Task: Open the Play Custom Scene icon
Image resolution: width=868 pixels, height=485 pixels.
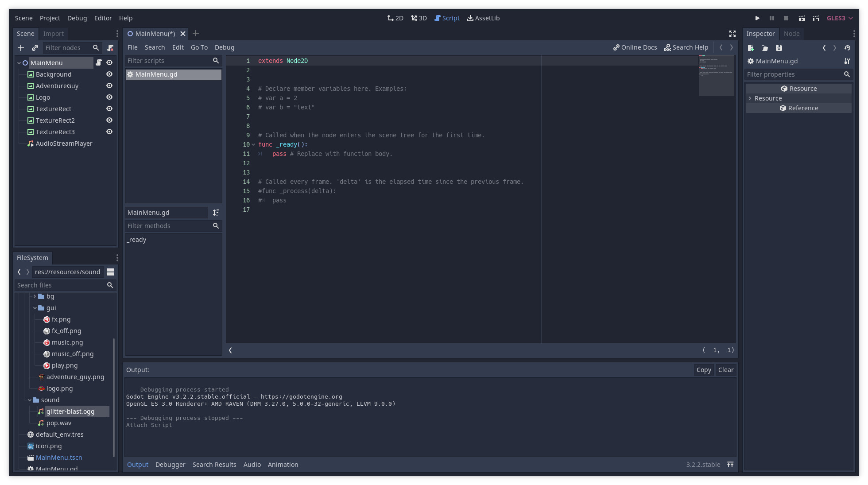Action: (816, 18)
